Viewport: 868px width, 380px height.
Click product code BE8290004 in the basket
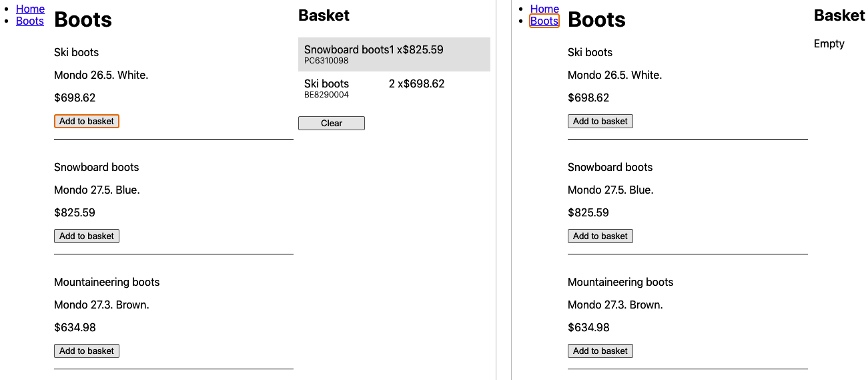pyautogui.click(x=326, y=95)
